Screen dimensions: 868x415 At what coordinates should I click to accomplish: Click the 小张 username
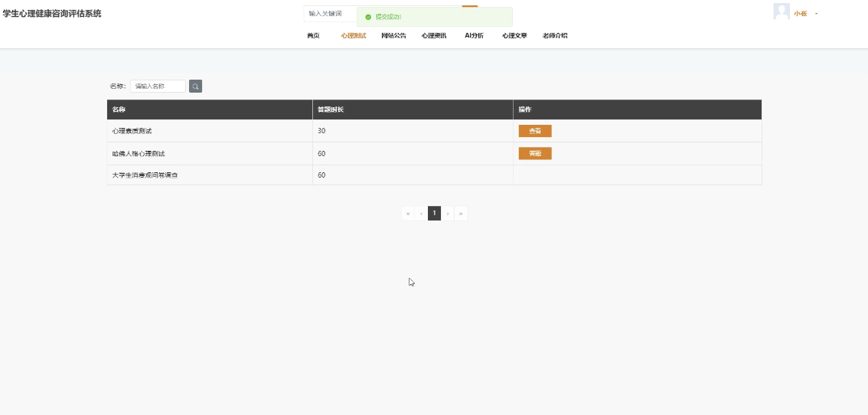point(800,14)
